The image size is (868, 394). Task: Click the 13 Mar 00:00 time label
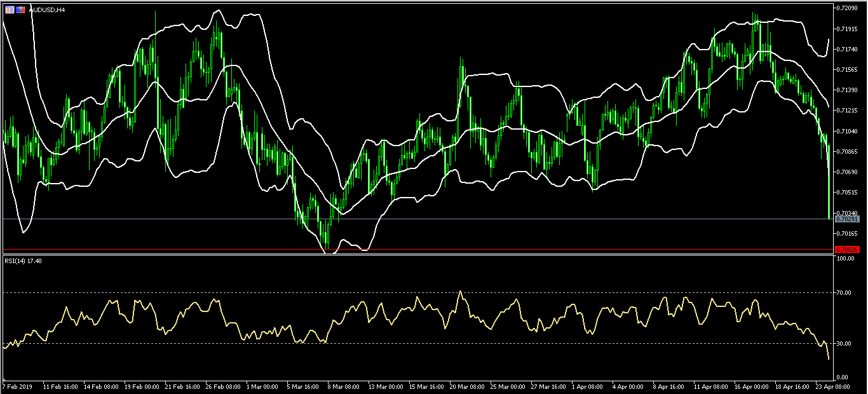pyautogui.click(x=386, y=386)
